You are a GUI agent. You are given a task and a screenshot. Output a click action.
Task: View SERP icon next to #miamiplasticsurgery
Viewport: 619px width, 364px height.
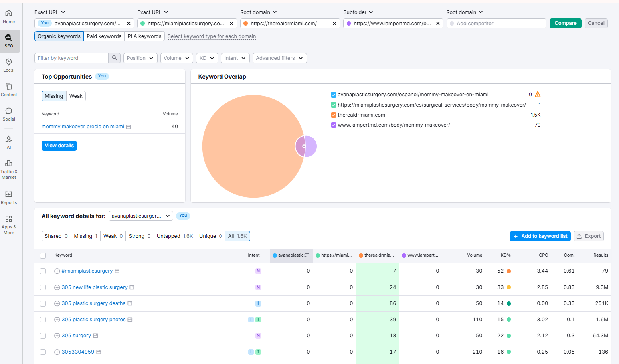(117, 271)
